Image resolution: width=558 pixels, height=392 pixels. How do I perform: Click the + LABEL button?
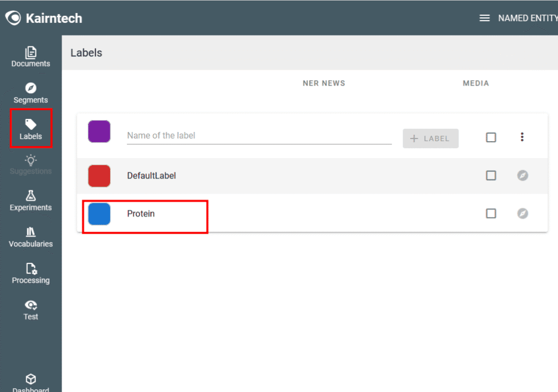430,138
